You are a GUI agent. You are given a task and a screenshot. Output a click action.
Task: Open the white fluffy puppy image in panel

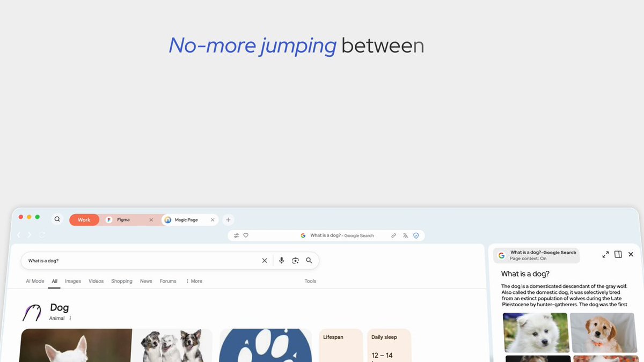coord(536,333)
